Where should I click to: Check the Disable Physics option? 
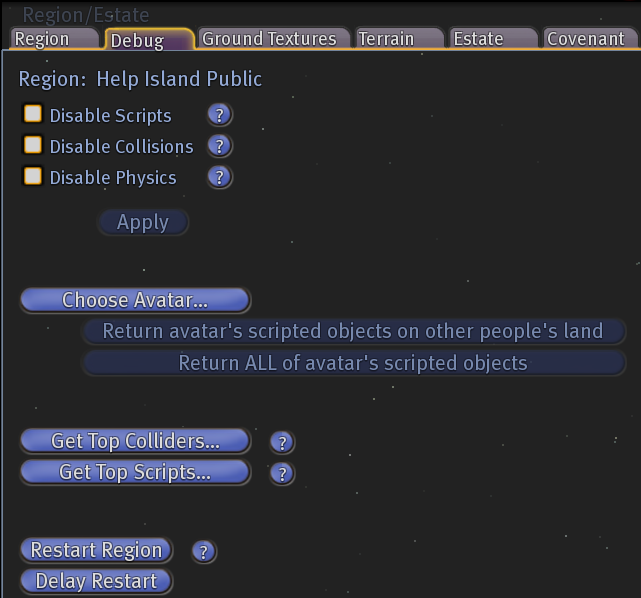33,176
